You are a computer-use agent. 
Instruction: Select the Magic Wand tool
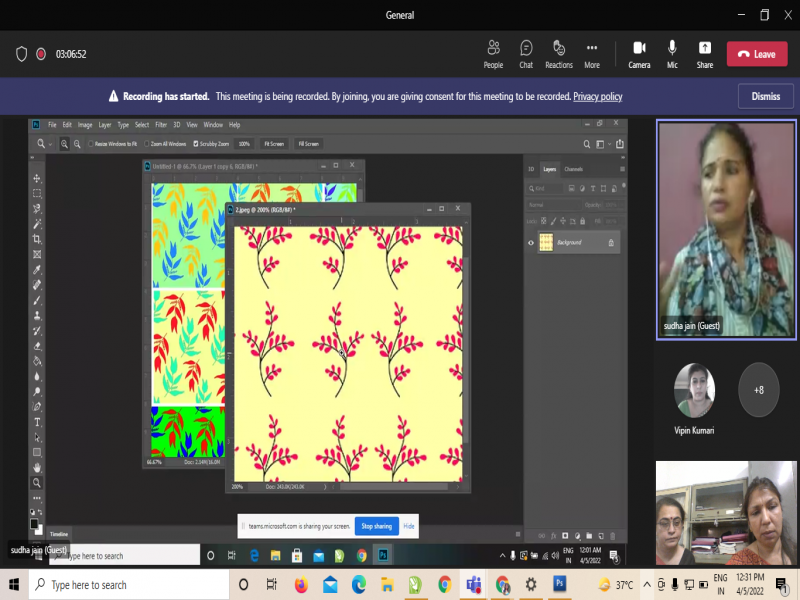[37, 224]
